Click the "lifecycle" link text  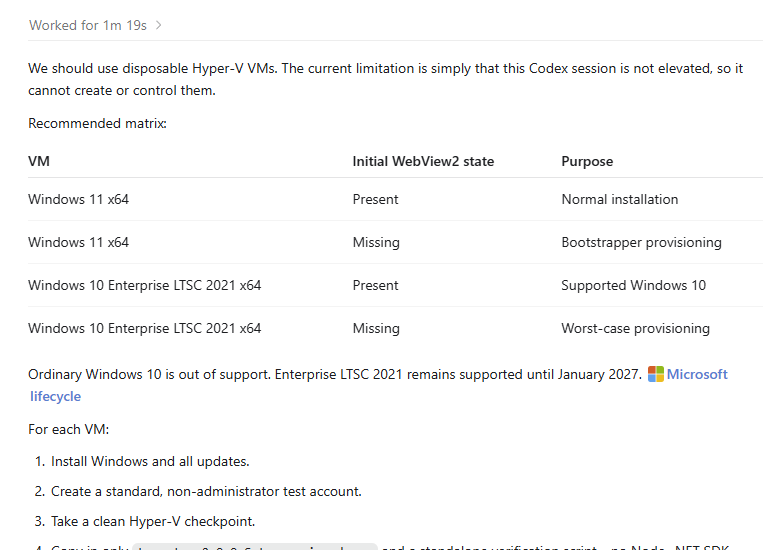pos(55,396)
